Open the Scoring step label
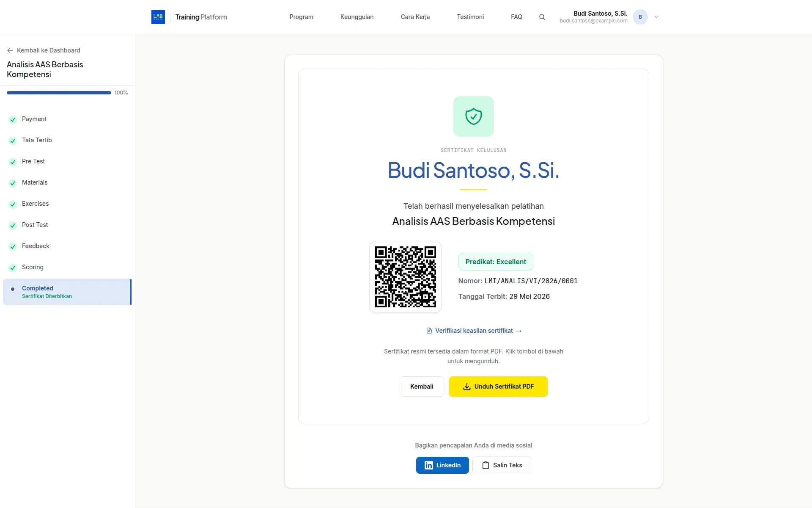Image resolution: width=812 pixels, height=508 pixels. pyautogui.click(x=33, y=267)
